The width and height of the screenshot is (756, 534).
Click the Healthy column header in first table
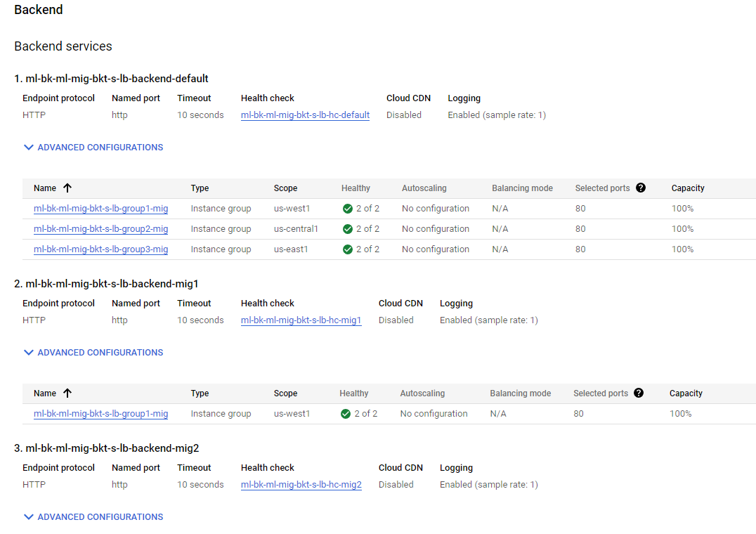(x=356, y=188)
